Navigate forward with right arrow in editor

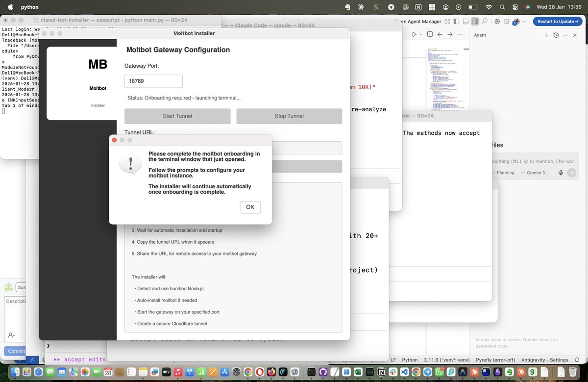click(x=449, y=34)
